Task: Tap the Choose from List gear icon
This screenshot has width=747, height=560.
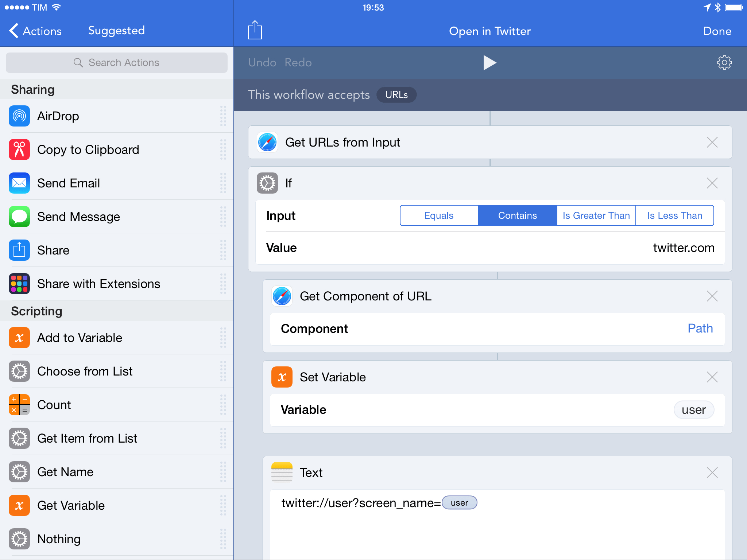Action: (19, 371)
